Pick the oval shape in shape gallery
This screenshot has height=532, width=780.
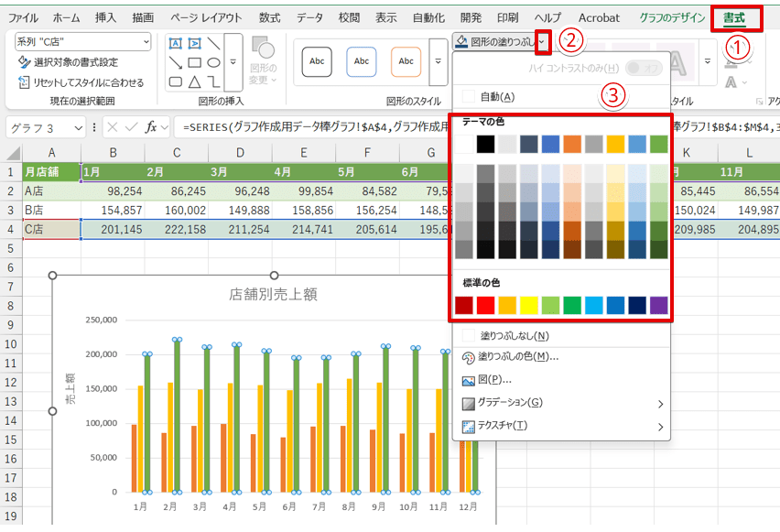(213, 63)
